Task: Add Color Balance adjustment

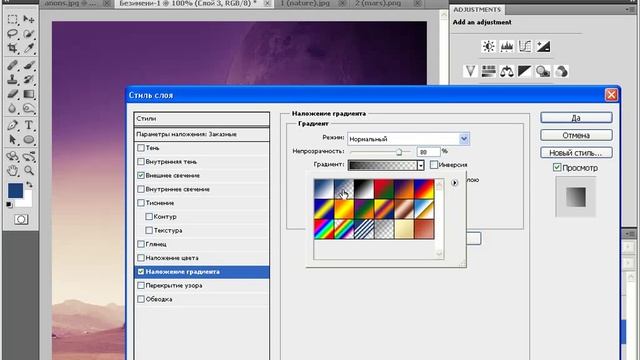Action: [x=507, y=71]
